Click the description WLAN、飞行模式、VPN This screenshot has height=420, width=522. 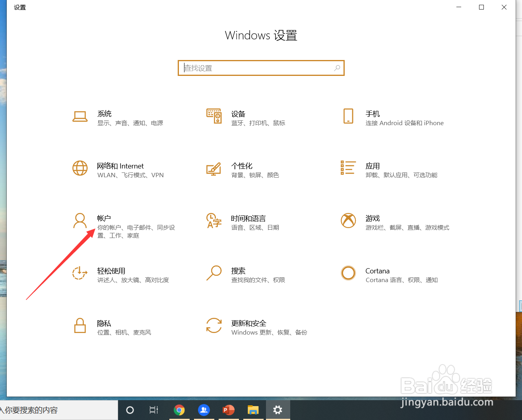point(131,175)
